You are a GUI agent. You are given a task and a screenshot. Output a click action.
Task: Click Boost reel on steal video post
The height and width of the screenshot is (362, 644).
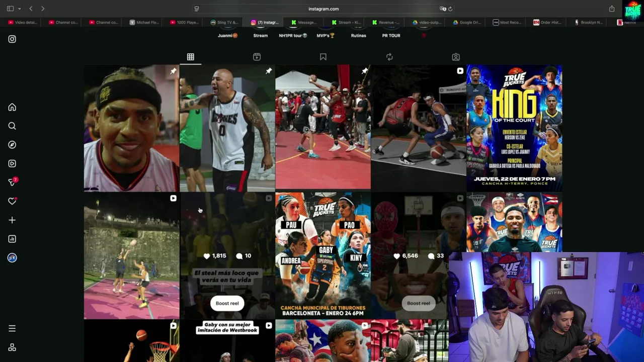pos(227,303)
